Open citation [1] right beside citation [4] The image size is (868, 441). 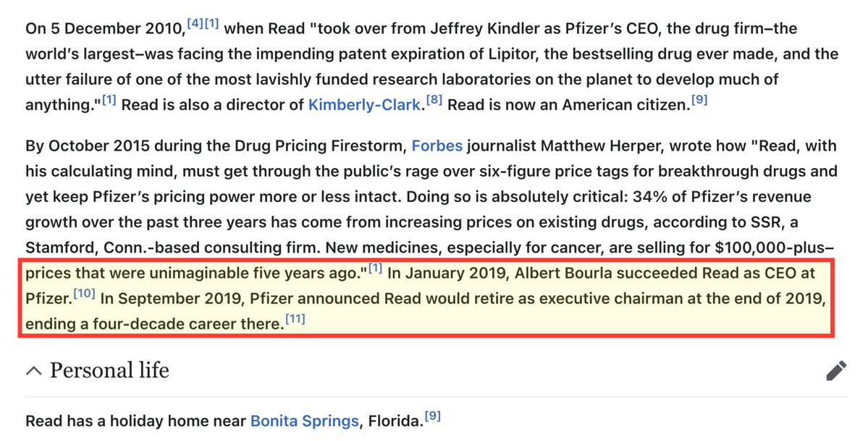click(x=211, y=25)
